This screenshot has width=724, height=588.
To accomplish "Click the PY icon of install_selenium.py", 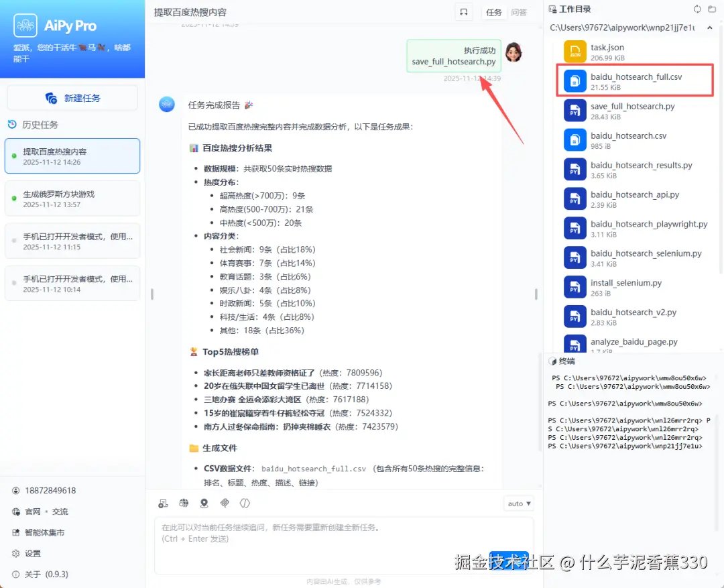I will tap(575, 288).
